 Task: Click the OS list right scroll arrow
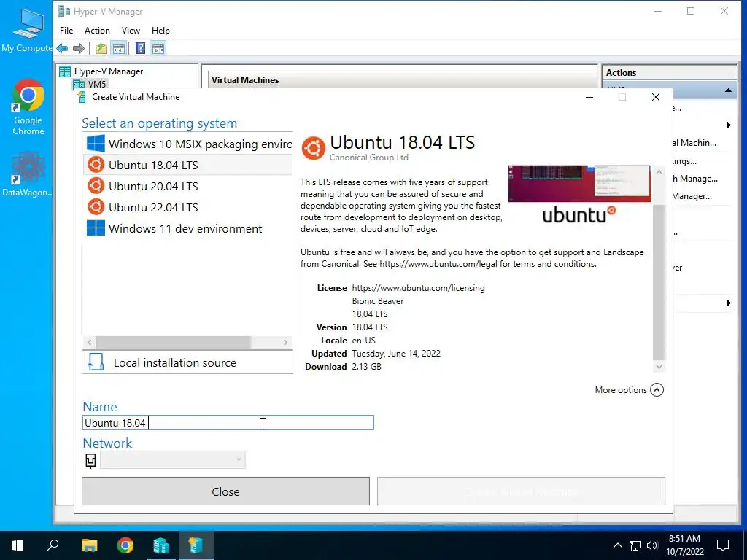tap(285, 343)
